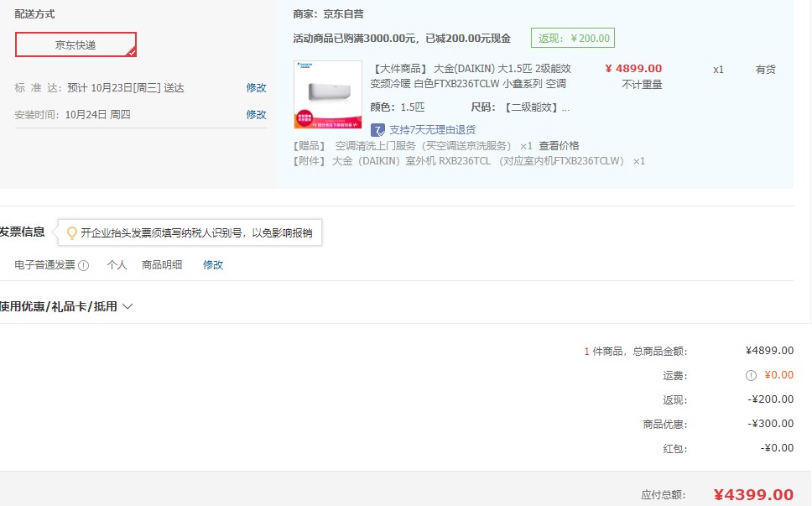Image resolution: width=812 pixels, height=506 pixels.
Task: Click 支持7天无理由退货 text
Action: pyautogui.click(x=432, y=129)
